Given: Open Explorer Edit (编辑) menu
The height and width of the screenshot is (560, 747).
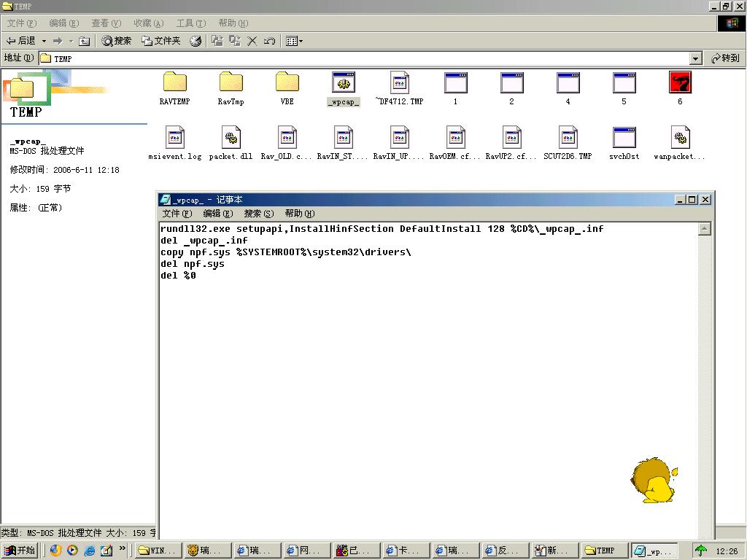Looking at the screenshot, I should pos(64,23).
